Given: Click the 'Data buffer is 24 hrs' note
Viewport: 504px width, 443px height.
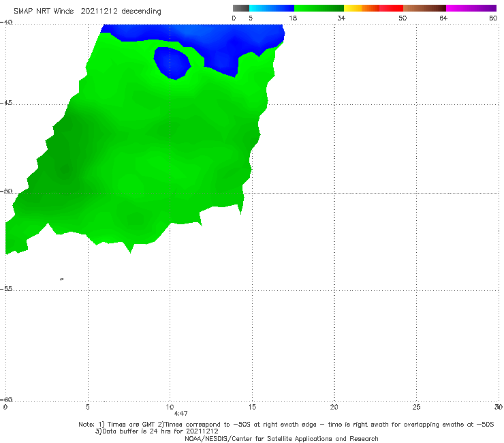Looking at the screenshot, I should [157, 431].
